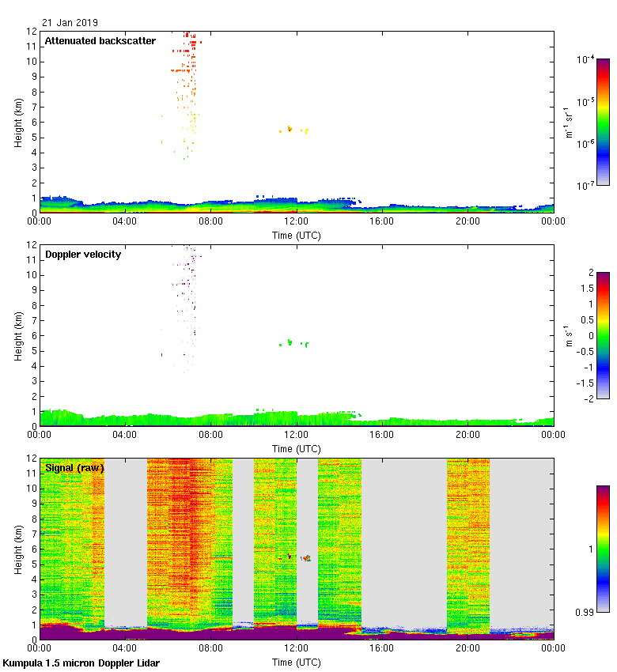Click the green cloud patch near 12:00 in Doppler plot
617x672 pixels.
click(290, 343)
